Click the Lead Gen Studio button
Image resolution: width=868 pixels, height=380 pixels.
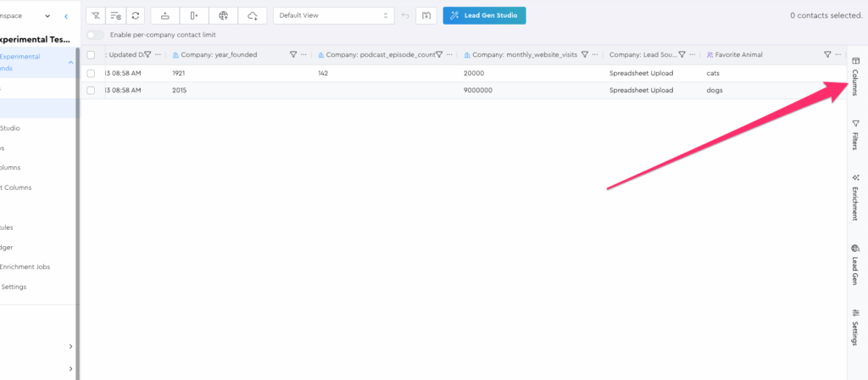pyautogui.click(x=484, y=15)
